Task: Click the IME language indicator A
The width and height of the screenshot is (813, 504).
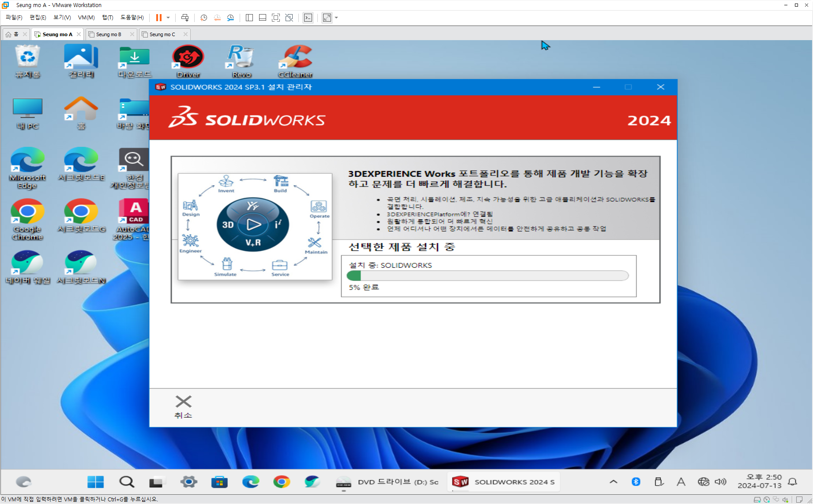Action: point(681,482)
